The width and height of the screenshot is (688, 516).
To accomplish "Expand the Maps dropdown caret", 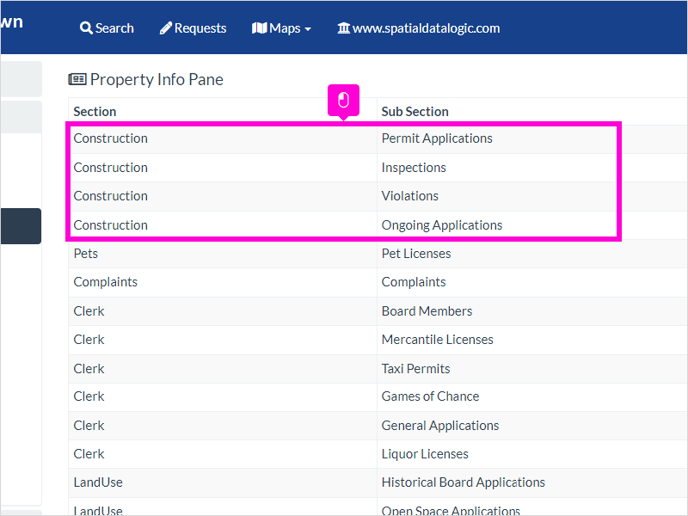I will coord(308,29).
